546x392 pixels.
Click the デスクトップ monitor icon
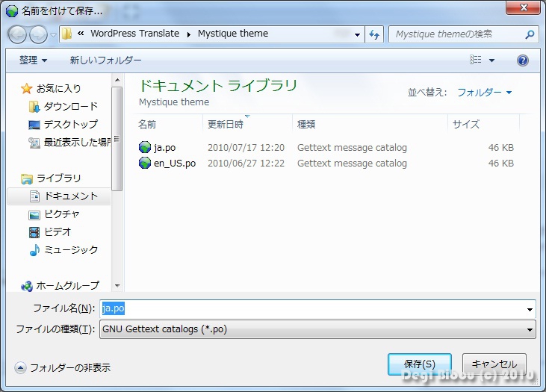(x=34, y=125)
